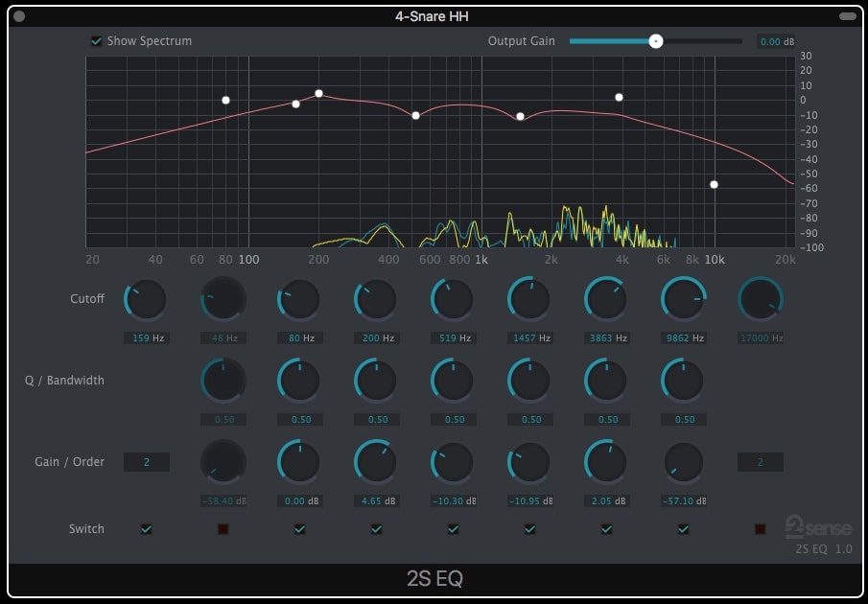Disable the Show Spectrum checkbox
Viewport: 868px width, 604px height.
point(95,41)
